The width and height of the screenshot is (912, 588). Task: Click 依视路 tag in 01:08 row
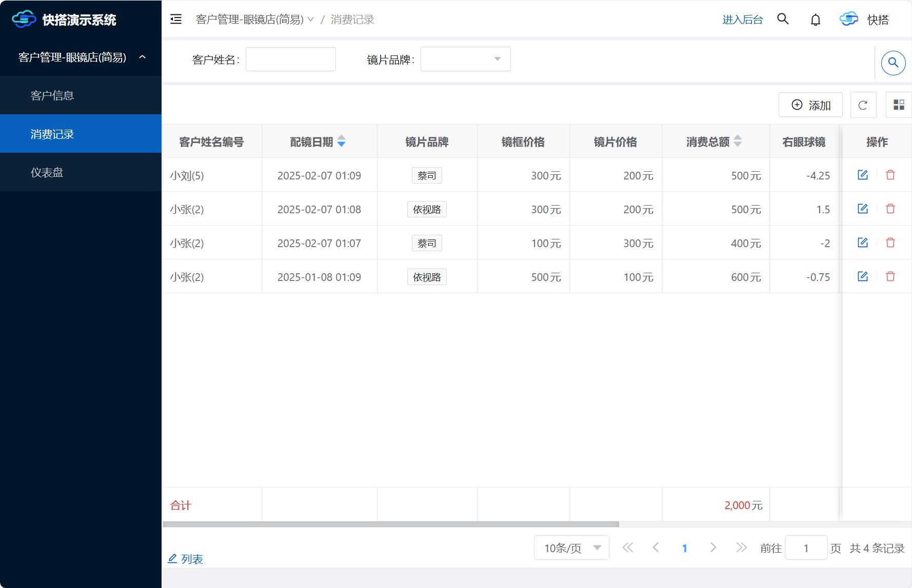coord(427,209)
